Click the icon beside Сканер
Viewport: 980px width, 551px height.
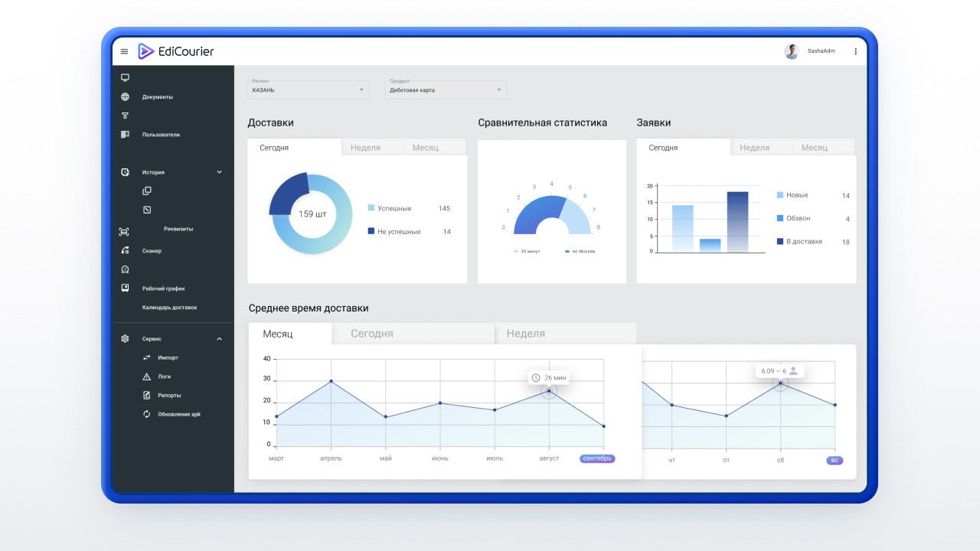pyautogui.click(x=125, y=251)
